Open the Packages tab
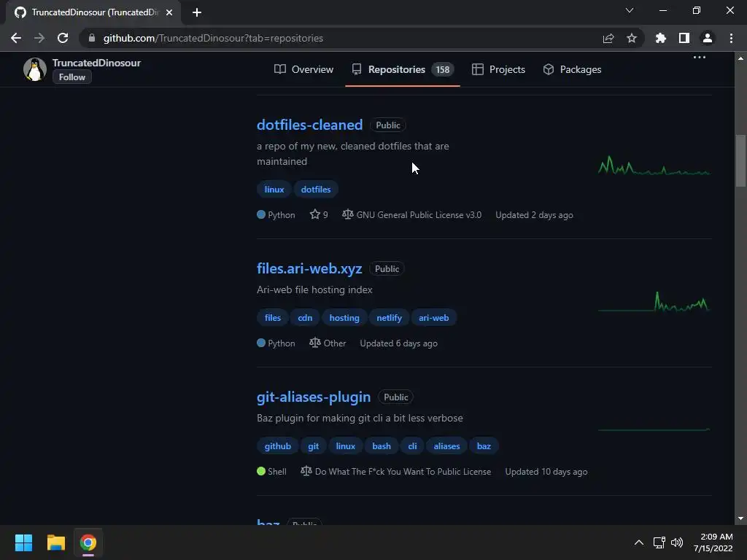The height and width of the screenshot is (560, 747). (x=572, y=69)
